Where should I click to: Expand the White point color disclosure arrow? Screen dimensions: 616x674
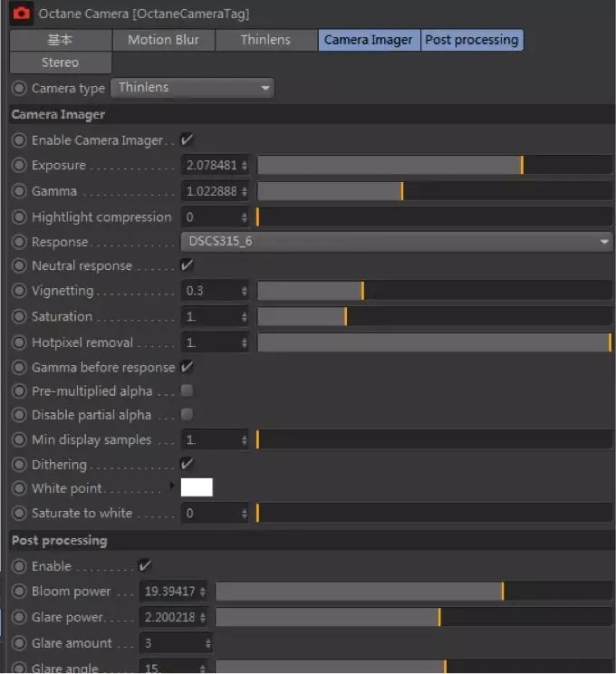pos(174,488)
